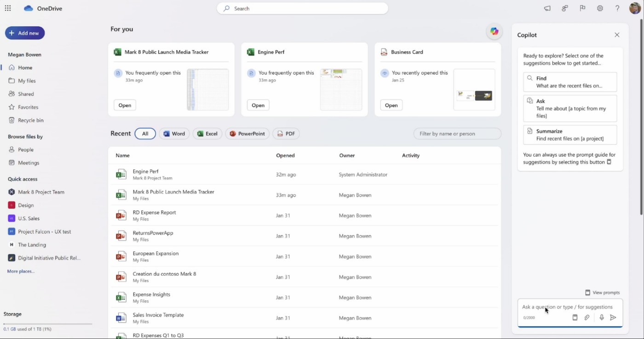
Task: Open the Help question mark icon
Action: pyautogui.click(x=617, y=8)
